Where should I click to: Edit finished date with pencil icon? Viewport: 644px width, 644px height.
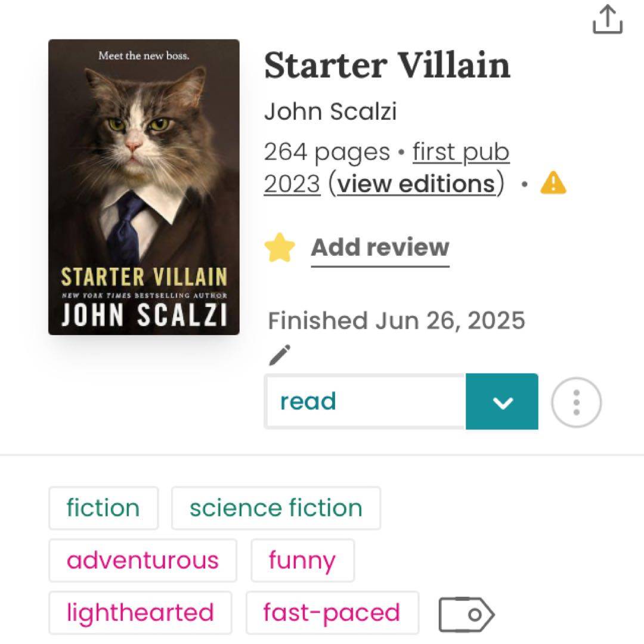(279, 355)
